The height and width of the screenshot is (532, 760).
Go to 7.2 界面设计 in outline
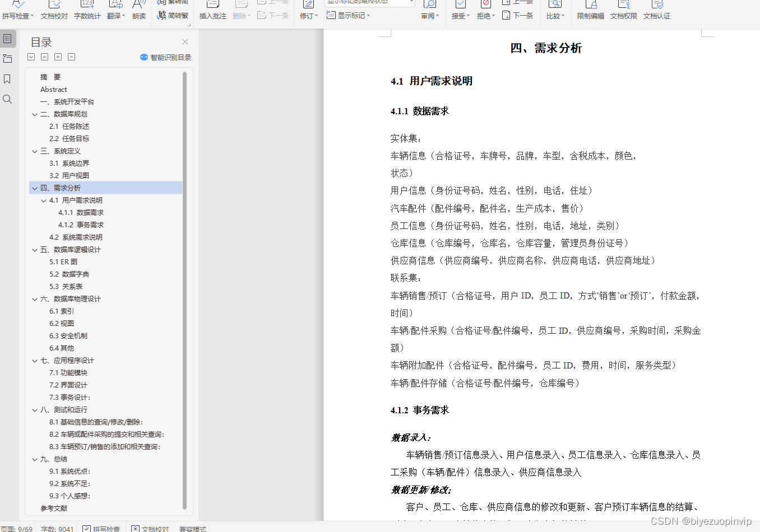pos(68,385)
